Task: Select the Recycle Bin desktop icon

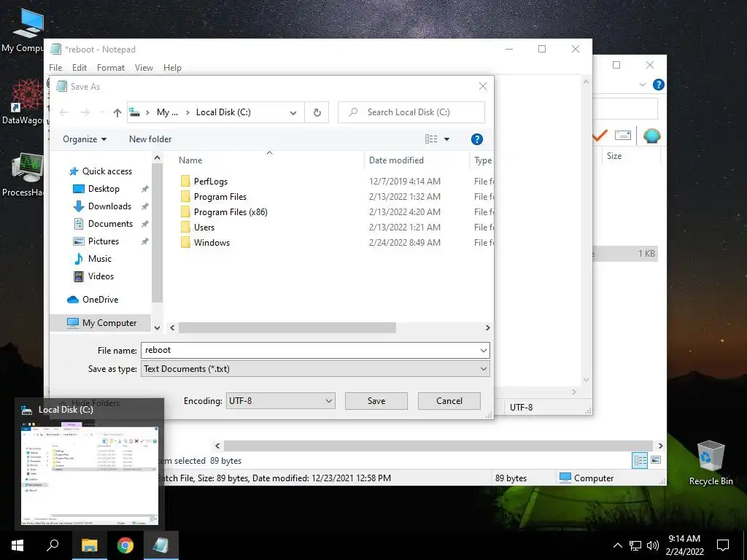Action: pyautogui.click(x=711, y=462)
